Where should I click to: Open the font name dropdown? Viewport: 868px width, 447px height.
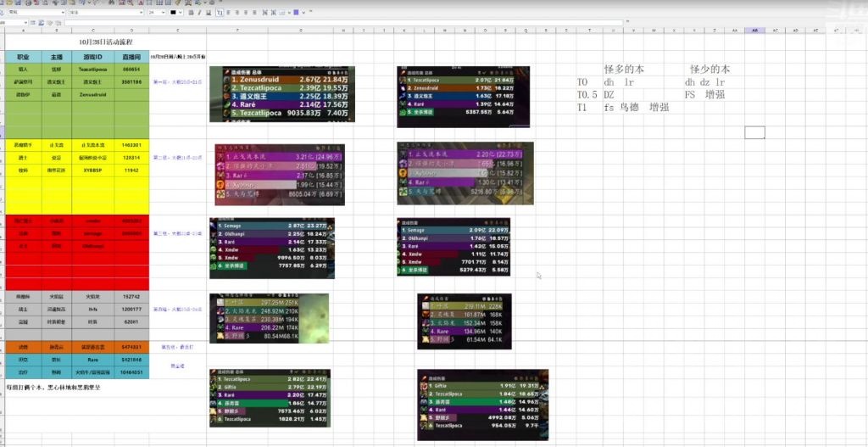click(141, 13)
